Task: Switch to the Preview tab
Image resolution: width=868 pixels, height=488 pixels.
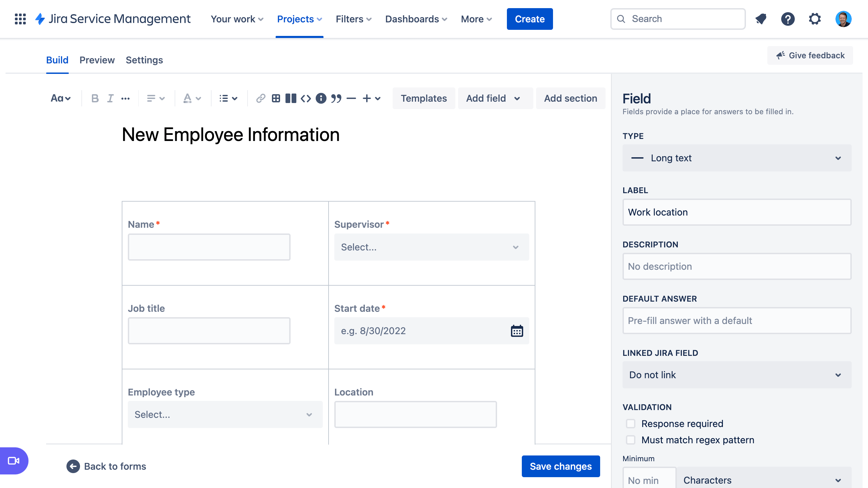Action: click(x=97, y=60)
